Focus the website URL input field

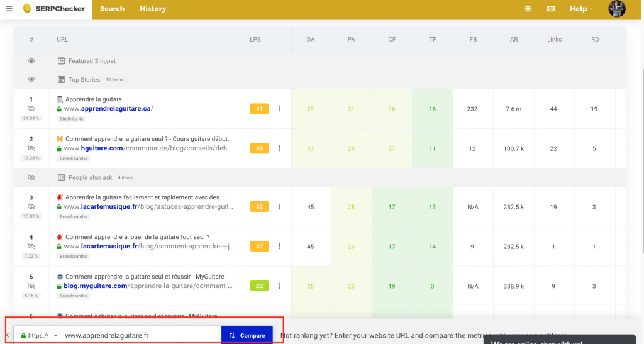(140, 335)
